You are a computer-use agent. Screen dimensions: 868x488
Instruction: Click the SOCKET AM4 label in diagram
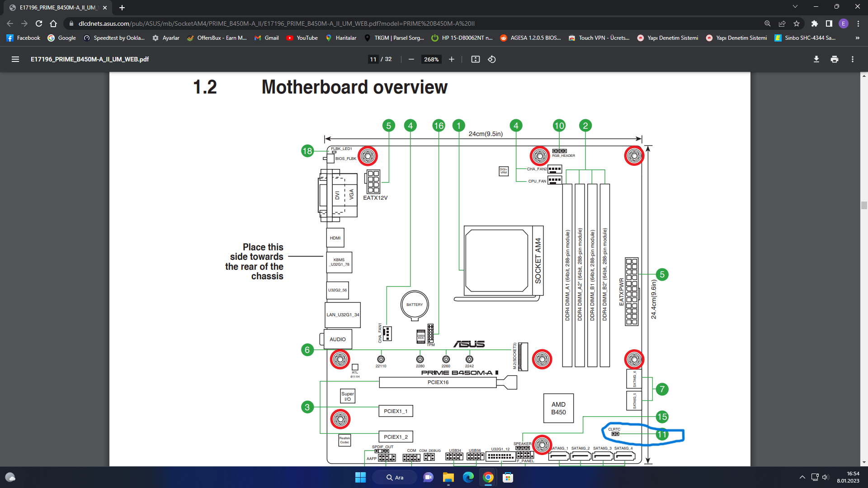point(538,261)
